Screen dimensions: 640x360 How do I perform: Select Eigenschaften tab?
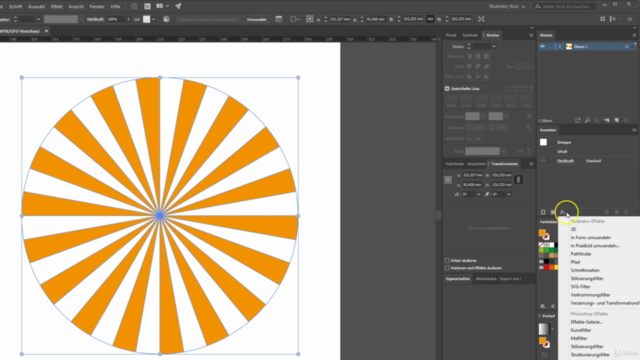pos(458,279)
